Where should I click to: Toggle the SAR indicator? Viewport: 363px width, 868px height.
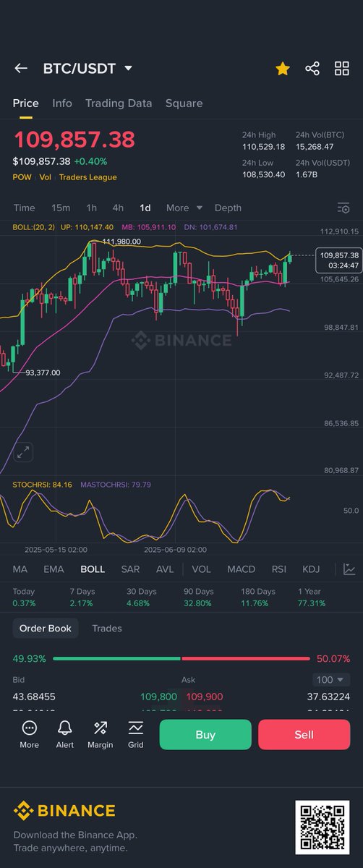coord(130,569)
